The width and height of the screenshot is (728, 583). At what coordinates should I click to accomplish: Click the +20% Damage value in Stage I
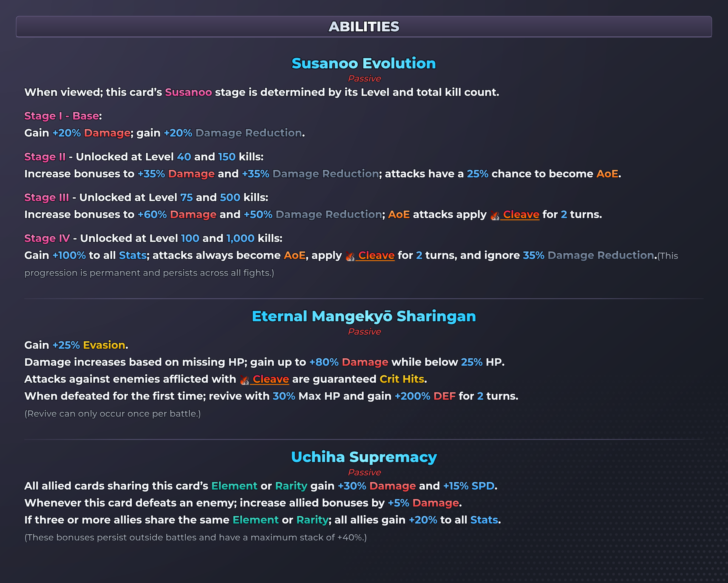point(91,133)
